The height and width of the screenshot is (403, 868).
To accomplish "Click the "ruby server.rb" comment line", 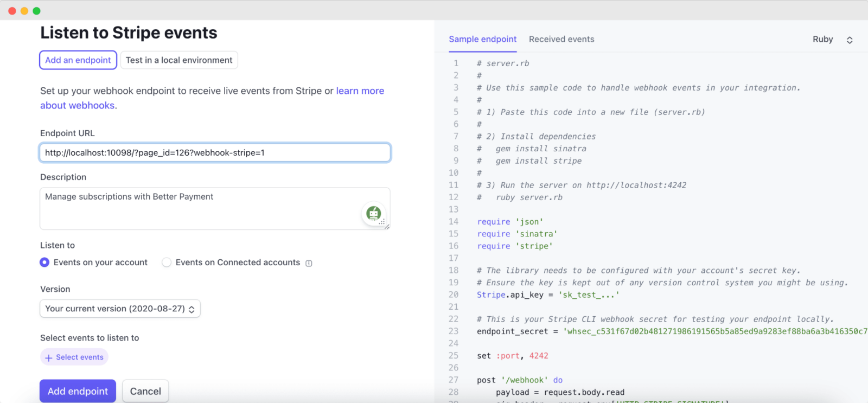I will point(520,197).
